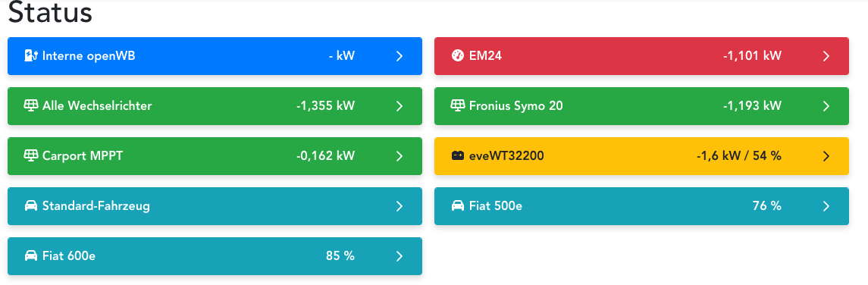Select the Carport MPPT label

coord(83,156)
